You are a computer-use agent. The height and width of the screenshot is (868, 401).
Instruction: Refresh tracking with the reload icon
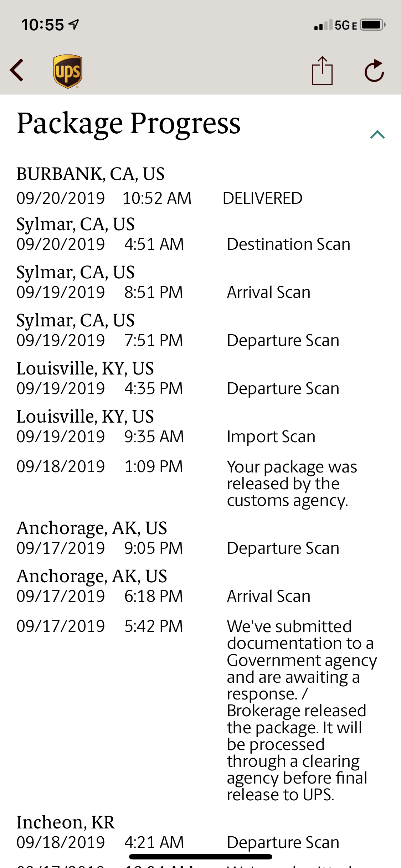pyautogui.click(x=374, y=71)
